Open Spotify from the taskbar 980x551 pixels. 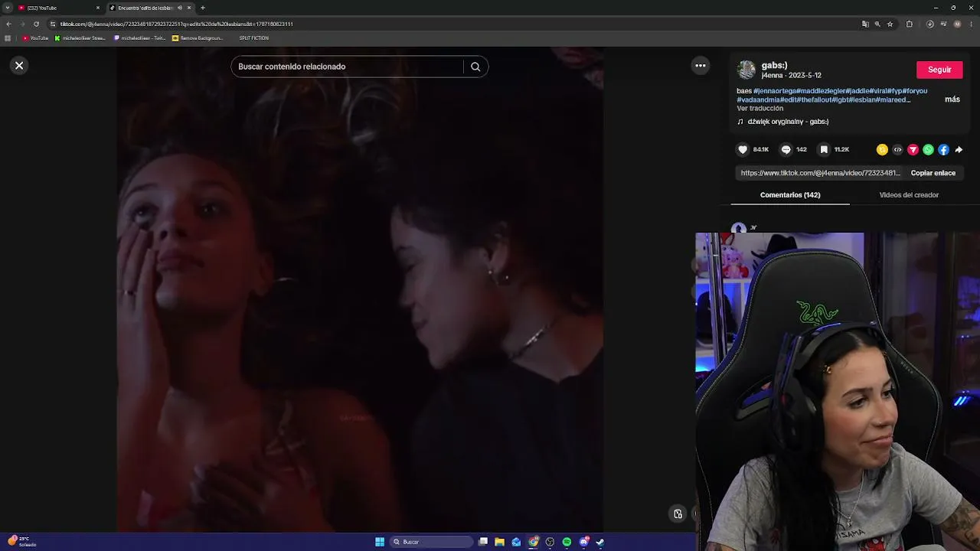click(x=567, y=542)
